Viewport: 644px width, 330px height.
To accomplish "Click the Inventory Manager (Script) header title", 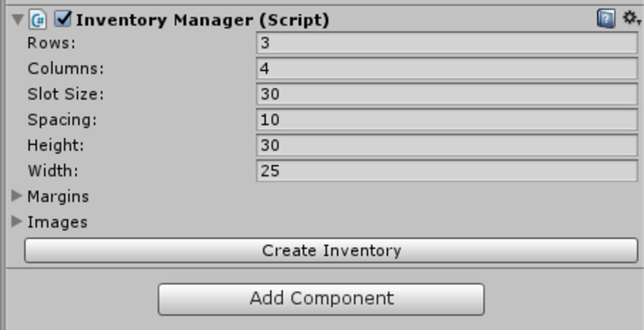I will coord(202,19).
